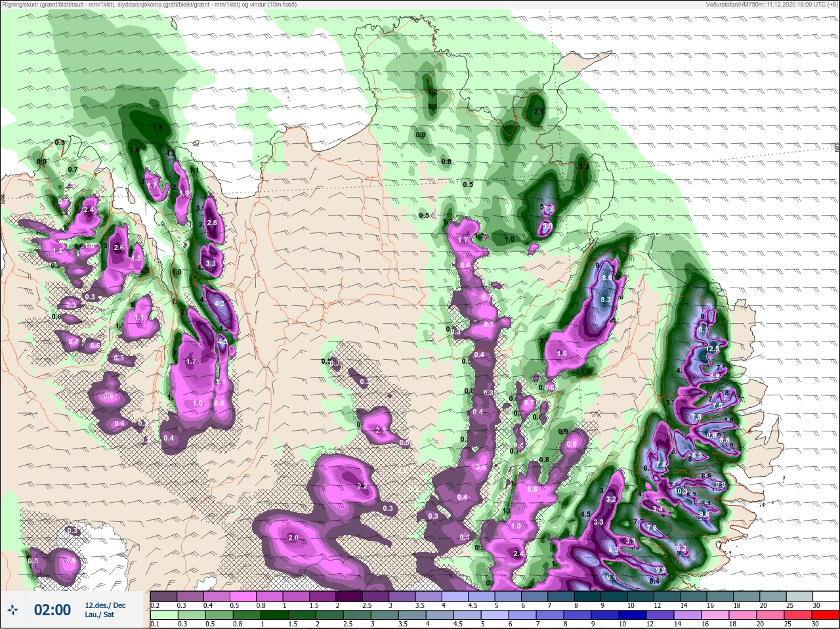This screenshot has height=629, width=840.
Task: Select the lower legend swatch between 1 and 1.5
Action: point(274,615)
